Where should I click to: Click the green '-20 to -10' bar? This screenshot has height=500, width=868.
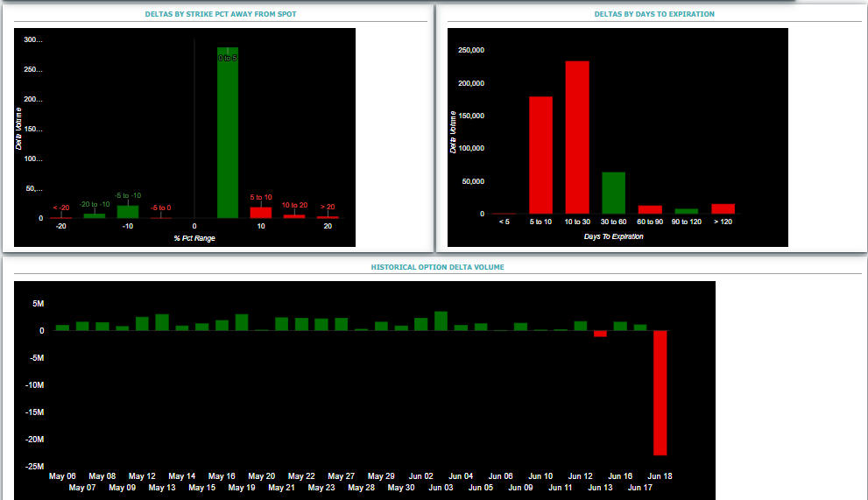click(x=95, y=216)
